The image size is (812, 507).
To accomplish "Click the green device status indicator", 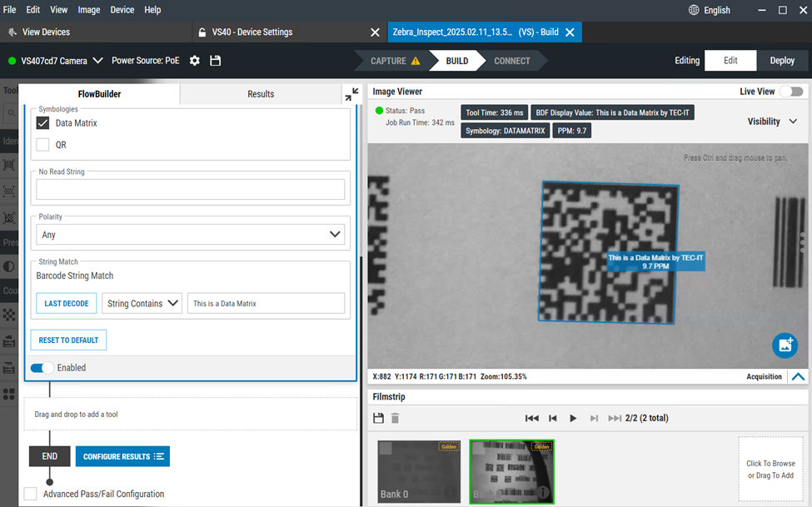I will [x=12, y=61].
